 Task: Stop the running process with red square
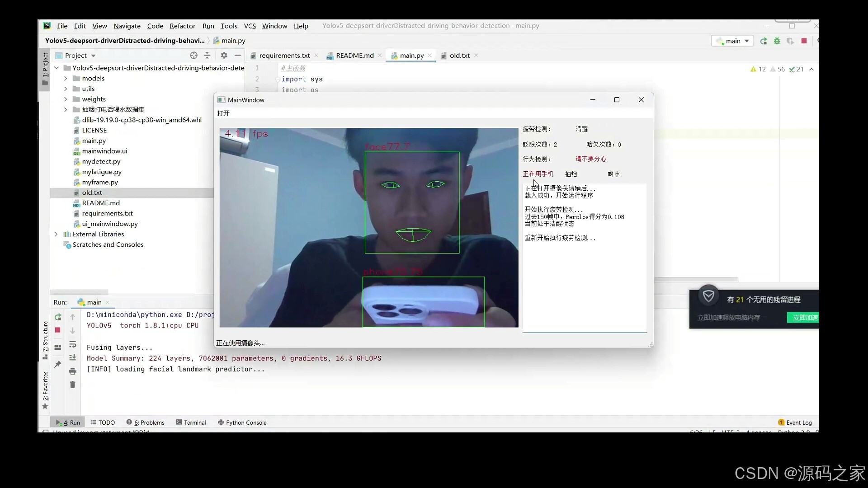click(x=804, y=41)
